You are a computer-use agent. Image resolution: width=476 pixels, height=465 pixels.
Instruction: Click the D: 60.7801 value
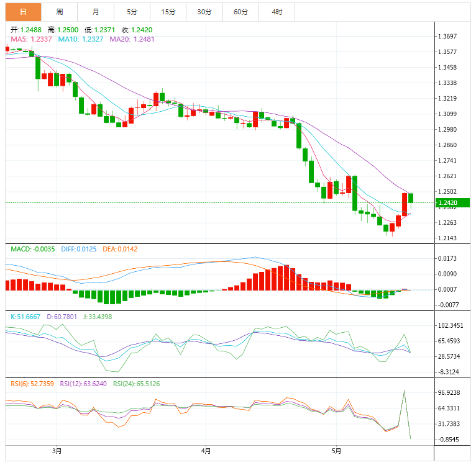tap(62, 317)
